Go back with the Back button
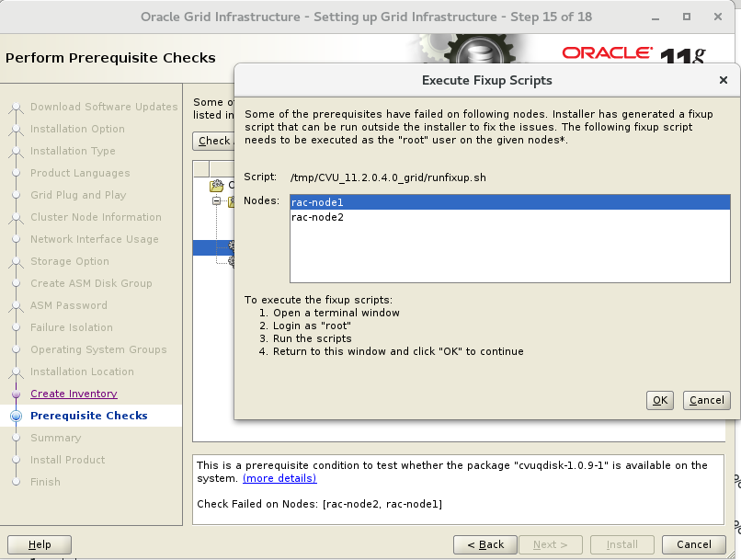741x560 pixels. coord(485,544)
